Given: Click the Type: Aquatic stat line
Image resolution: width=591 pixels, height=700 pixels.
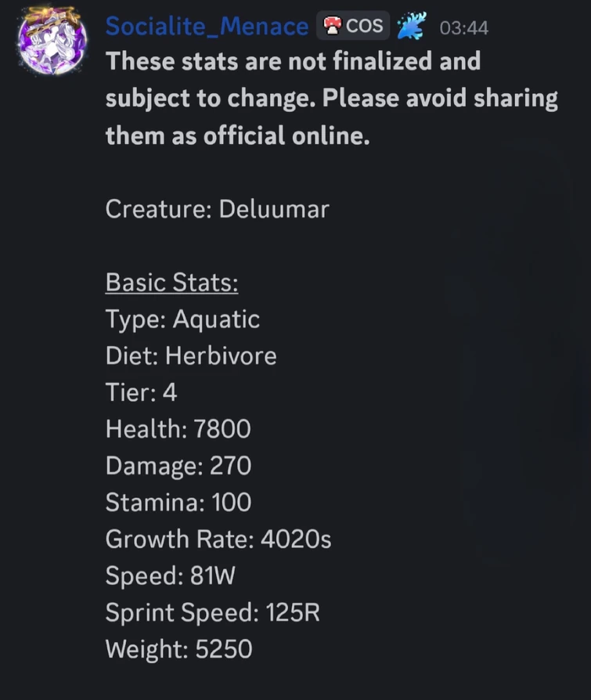Looking at the screenshot, I should click(182, 319).
